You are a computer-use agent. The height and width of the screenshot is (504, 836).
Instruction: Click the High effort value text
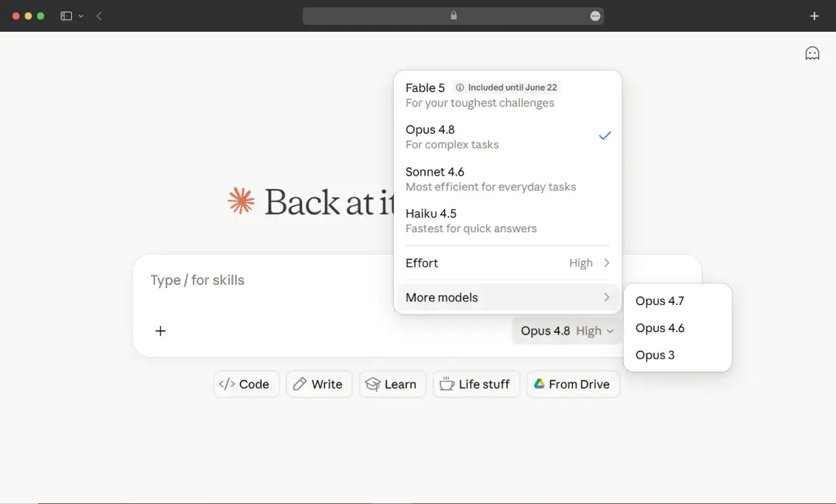[581, 263]
